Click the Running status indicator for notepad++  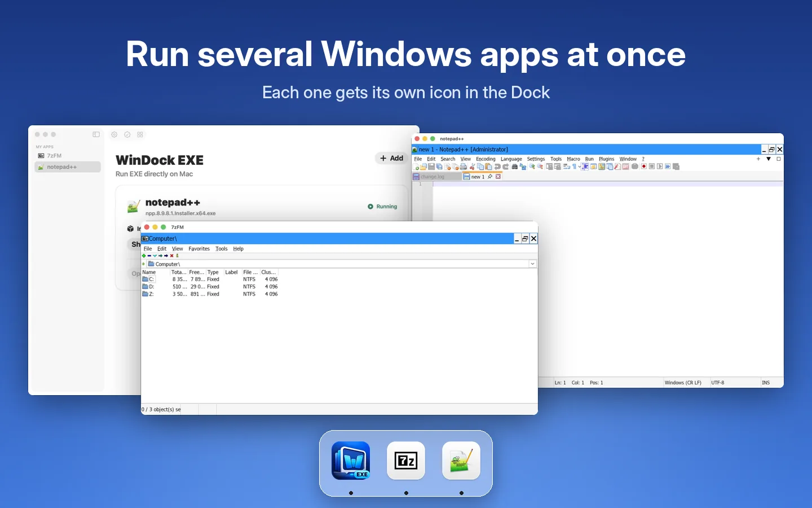tap(382, 207)
